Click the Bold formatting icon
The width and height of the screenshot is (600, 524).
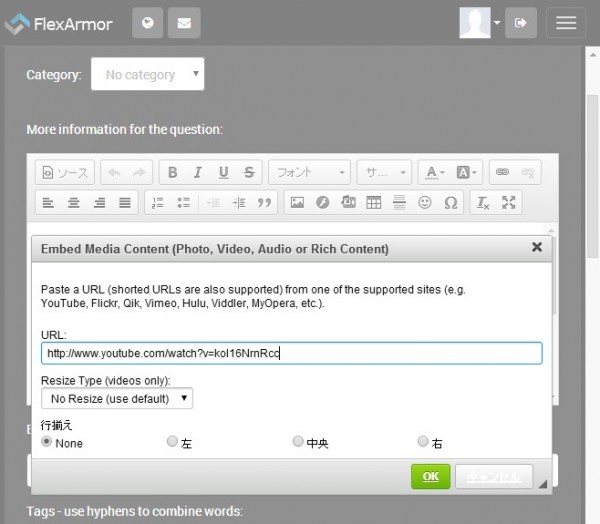[x=173, y=172]
